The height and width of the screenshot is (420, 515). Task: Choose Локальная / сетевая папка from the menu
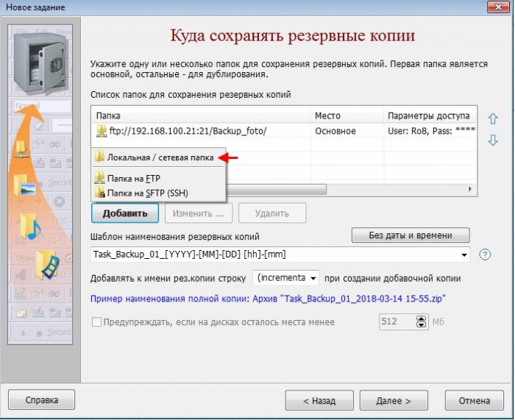point(158,157)
